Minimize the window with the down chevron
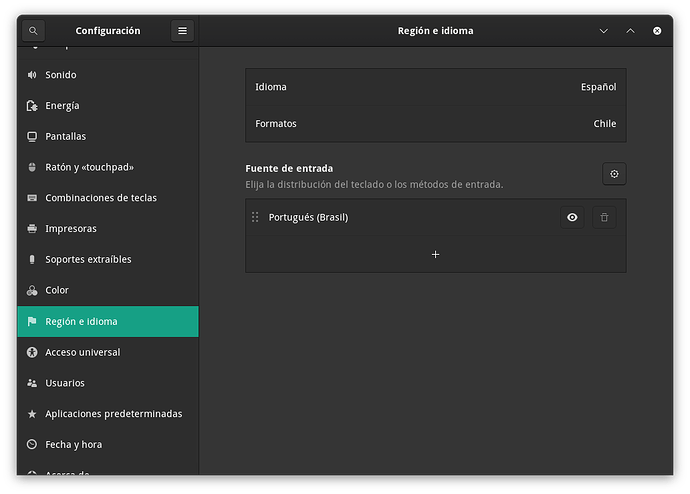This screenshot has width=690, height=494. [603, 31]
